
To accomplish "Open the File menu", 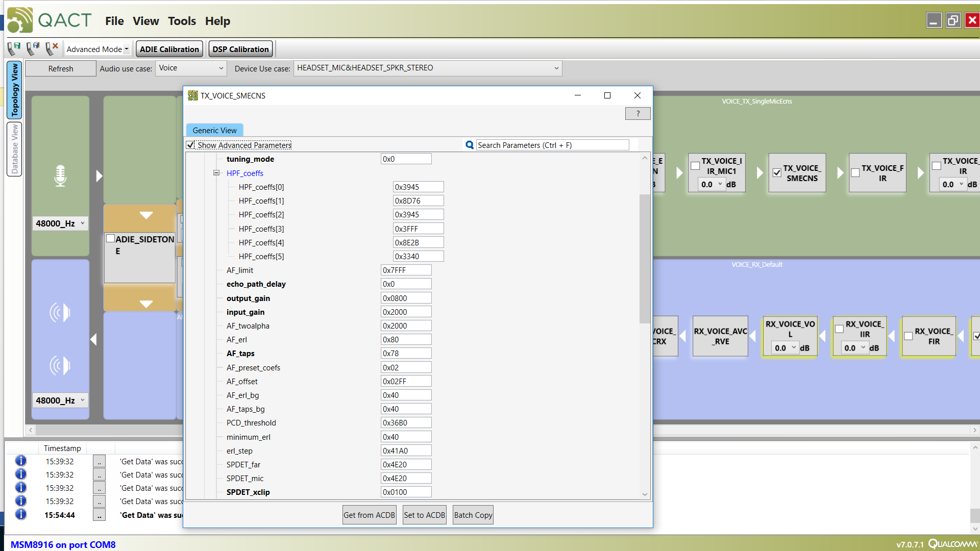I will point(114,21).
